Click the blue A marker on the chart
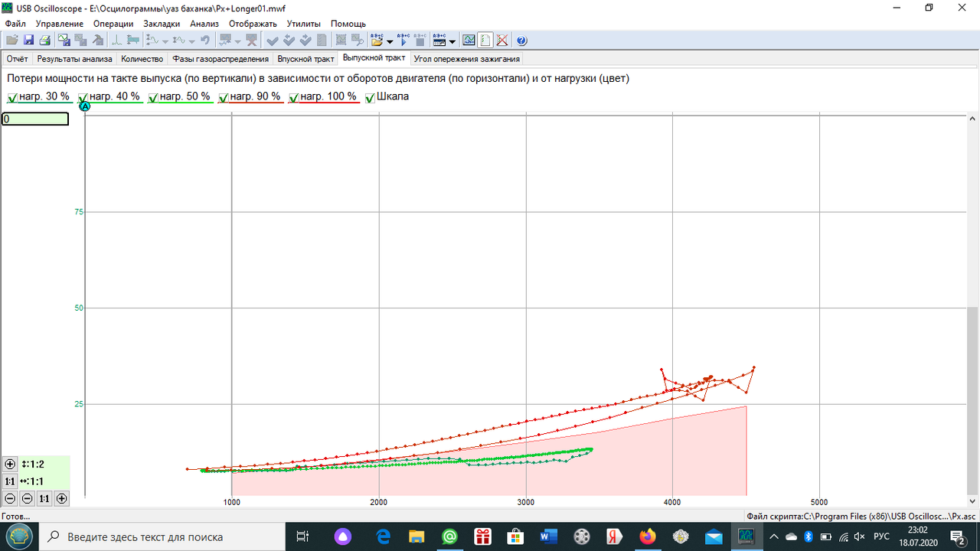Viewport: 980px width, 551px height. pos(85,106)
